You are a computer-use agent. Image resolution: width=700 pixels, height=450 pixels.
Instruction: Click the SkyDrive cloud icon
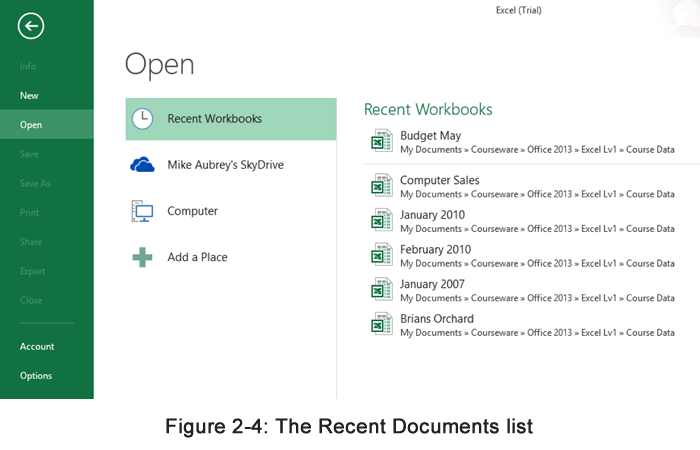pos(143,165)
